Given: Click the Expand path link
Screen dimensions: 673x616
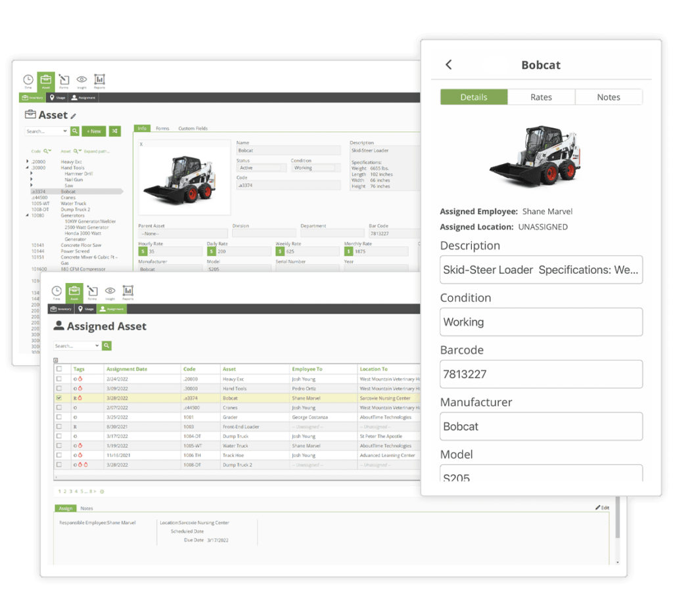Looking at the screenshot, I should point(97,151).
